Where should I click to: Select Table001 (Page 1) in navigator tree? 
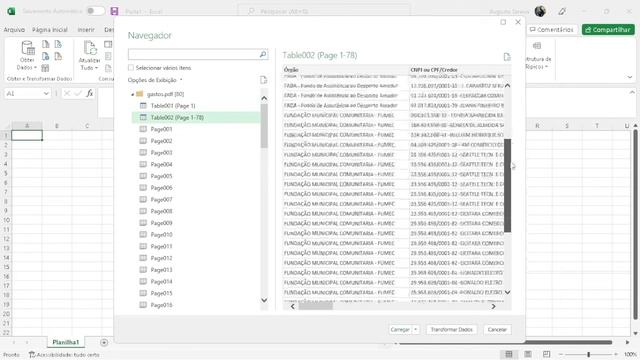point(173,106)
